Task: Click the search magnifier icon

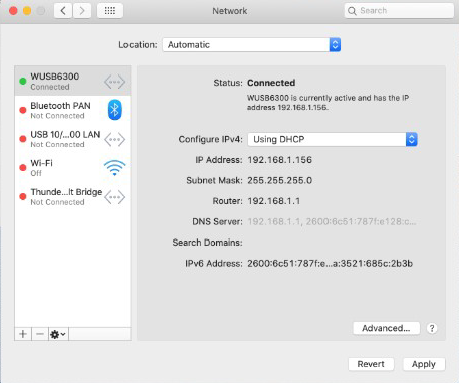Action: pos(352,11)
